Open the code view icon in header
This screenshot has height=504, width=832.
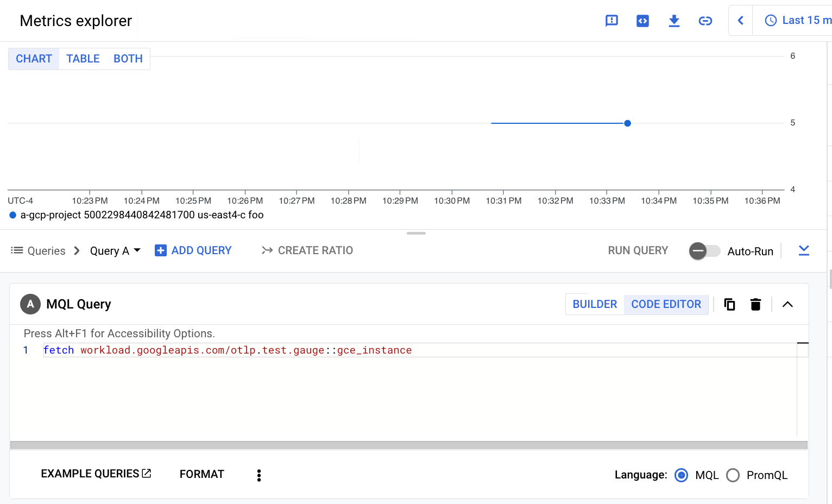coord(642,21)
